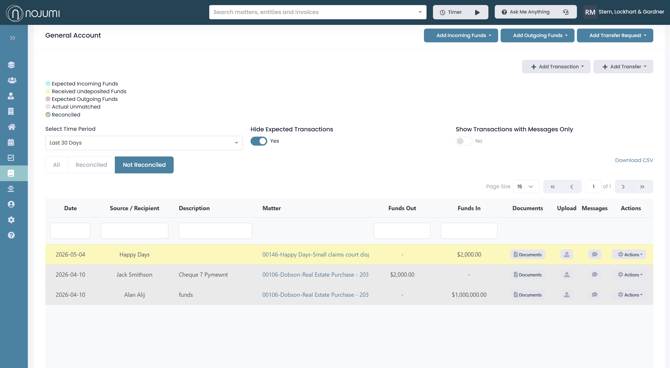Screen dimensions: 670x368
Task: Click the Timer button
Action: pos(460,12)
